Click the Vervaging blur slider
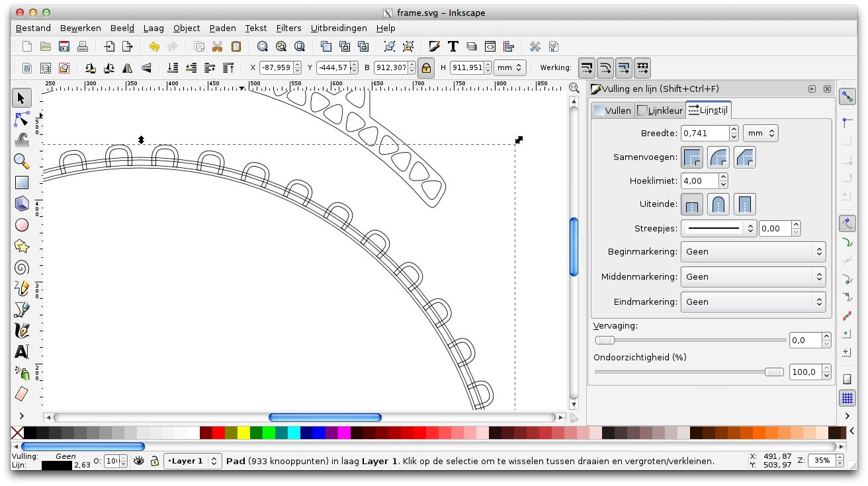Image resolution: width=868 pixels, height=486 pixels. point(690,340)
